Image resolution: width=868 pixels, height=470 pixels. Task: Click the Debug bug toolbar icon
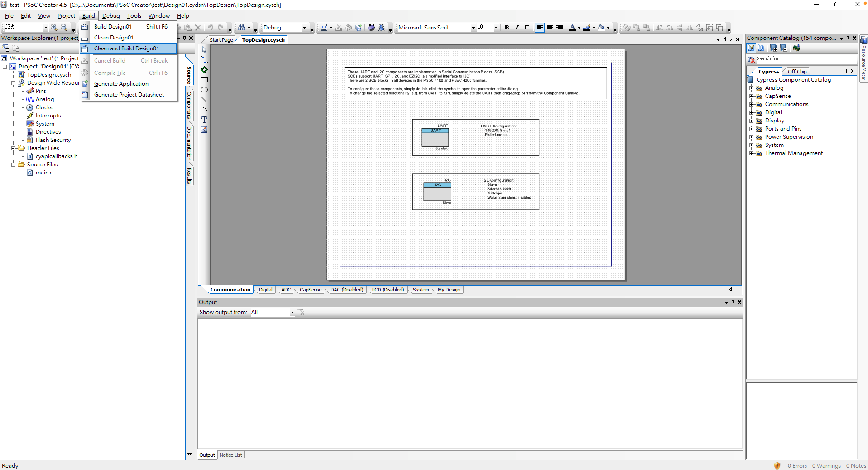(381, 28)
